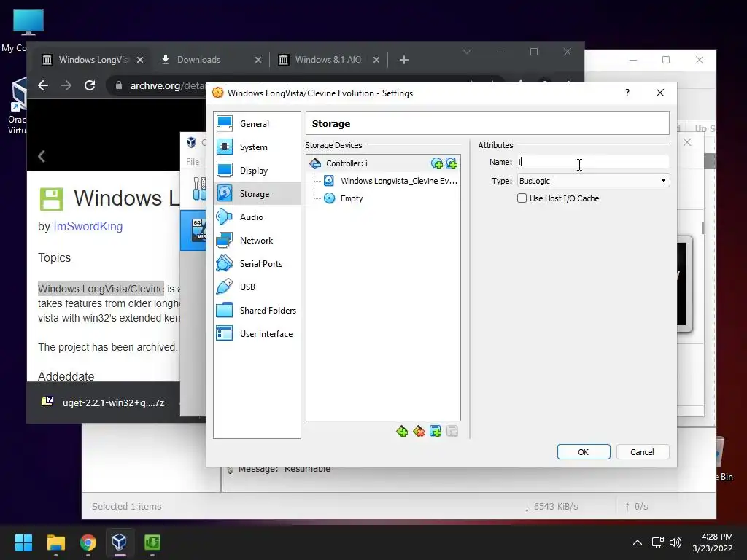Select Windows LongVista_Clevine hard disk entry

[390, 181]
